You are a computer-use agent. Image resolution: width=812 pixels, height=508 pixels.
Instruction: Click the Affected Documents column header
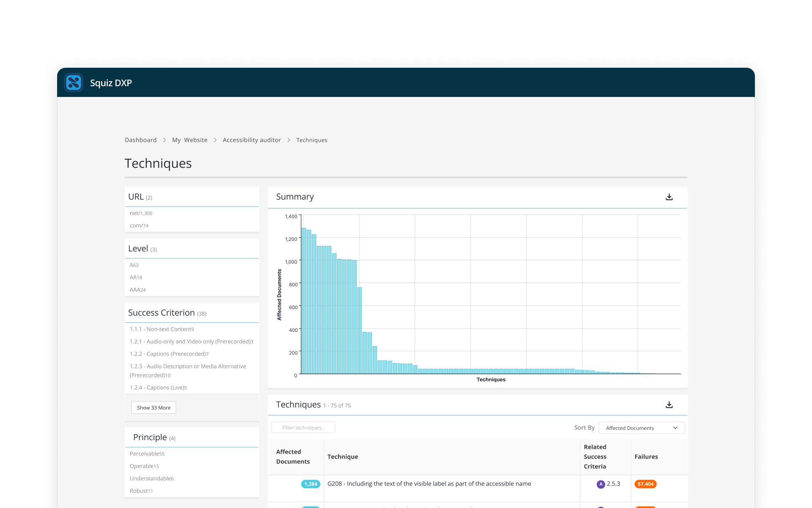(293, 457)
